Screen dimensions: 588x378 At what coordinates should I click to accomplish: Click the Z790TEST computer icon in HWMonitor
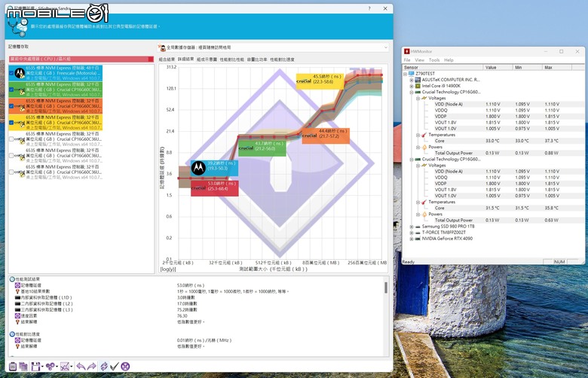[x=412, y=74]
